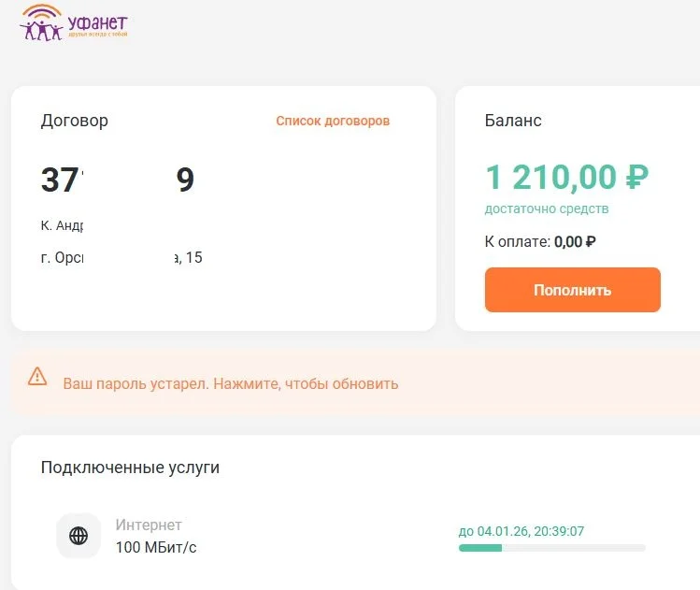The height and width of the screenshot is (590, 700).
Task: Click the expiry date до 04.01.26
Action: 521,531
